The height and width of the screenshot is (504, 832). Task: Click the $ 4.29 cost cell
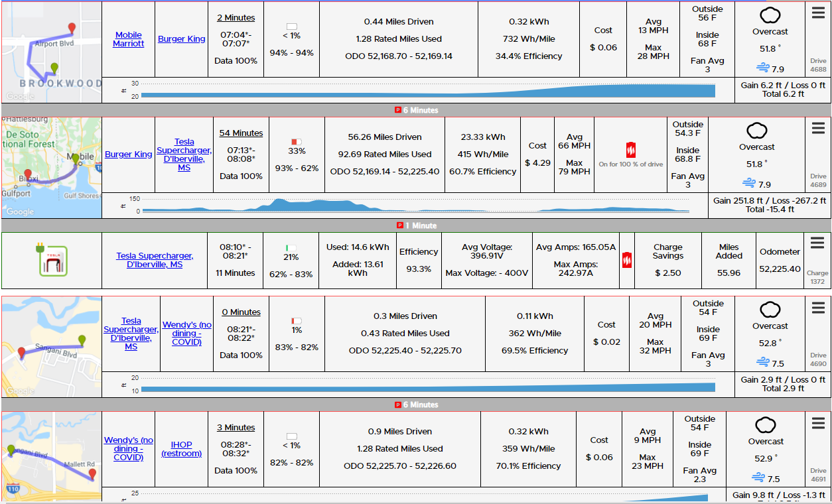(538, 155)
